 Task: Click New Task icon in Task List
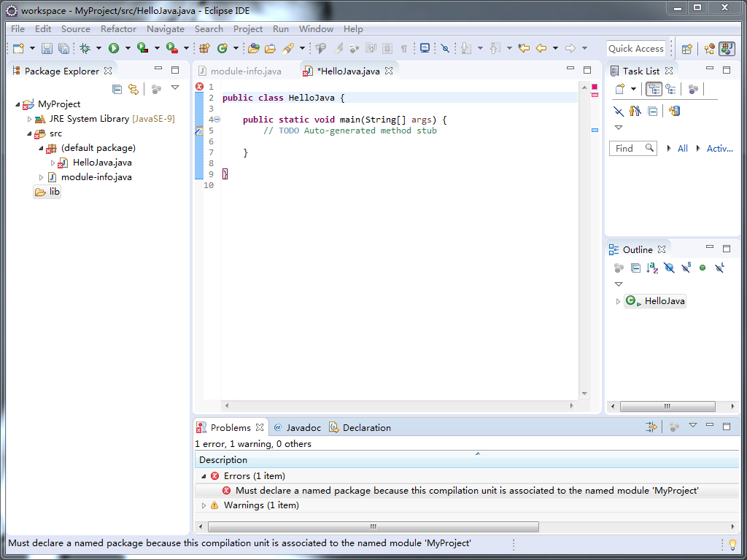(620, 89)
